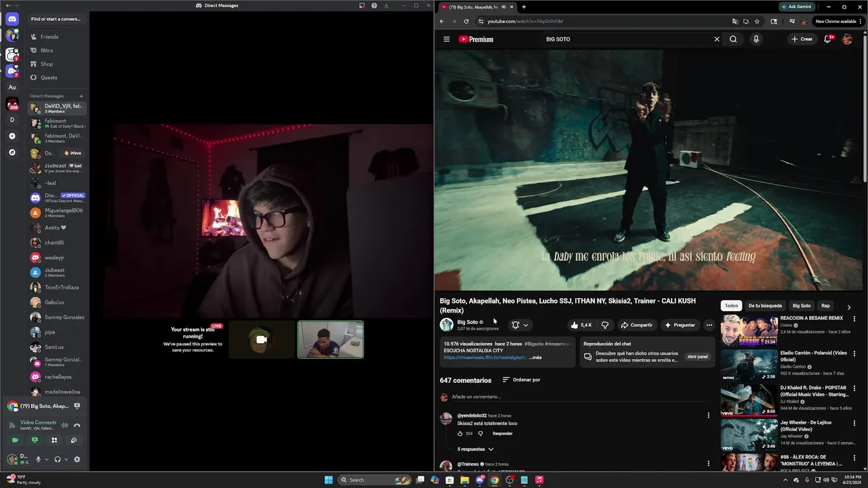Like the CALI KUSH video
This screenshot has height=488, width=868.
[581, 325]
